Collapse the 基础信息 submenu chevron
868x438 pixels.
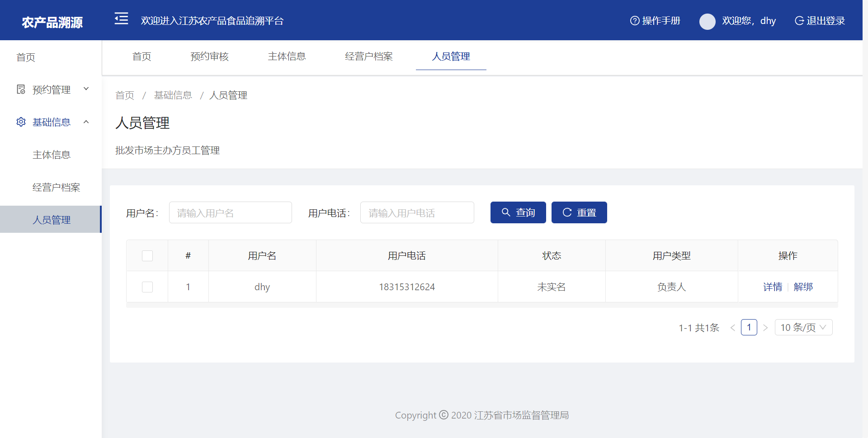point(86,122)
